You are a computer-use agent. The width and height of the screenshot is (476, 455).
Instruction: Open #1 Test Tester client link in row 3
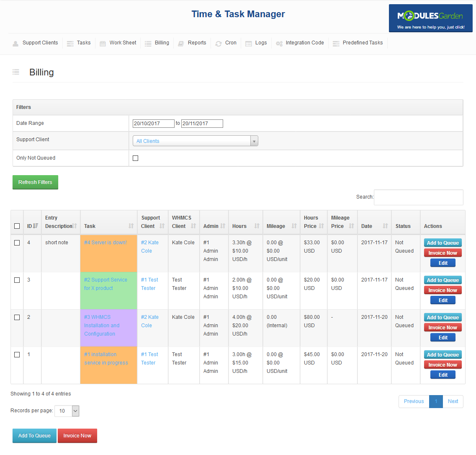tap(149, 284)
